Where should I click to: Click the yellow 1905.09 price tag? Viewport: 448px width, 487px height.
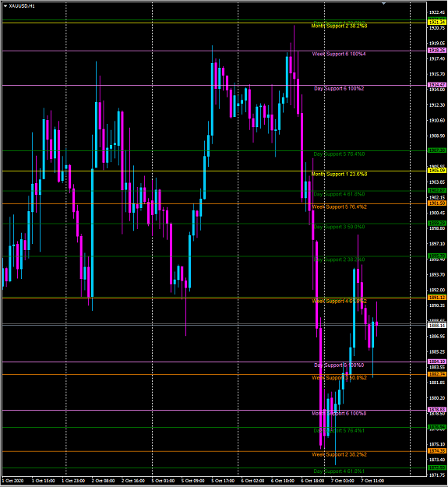click(437, 171)
